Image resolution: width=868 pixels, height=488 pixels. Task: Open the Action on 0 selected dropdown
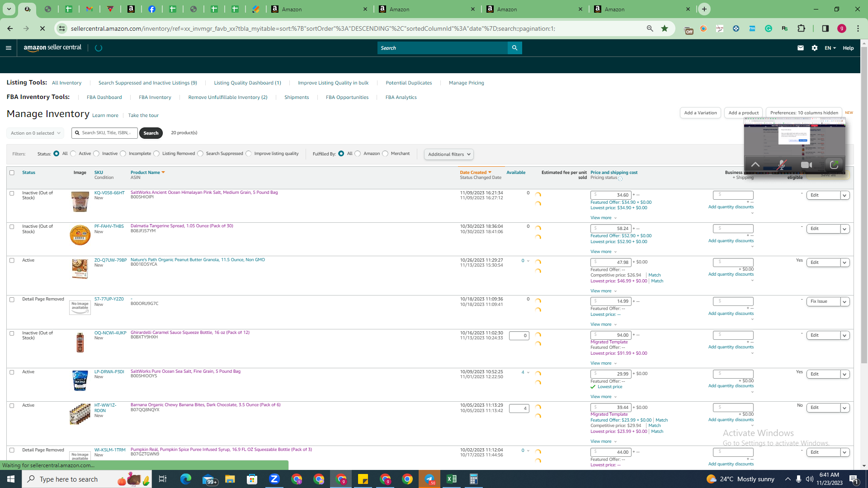click(x=36, y=133)
